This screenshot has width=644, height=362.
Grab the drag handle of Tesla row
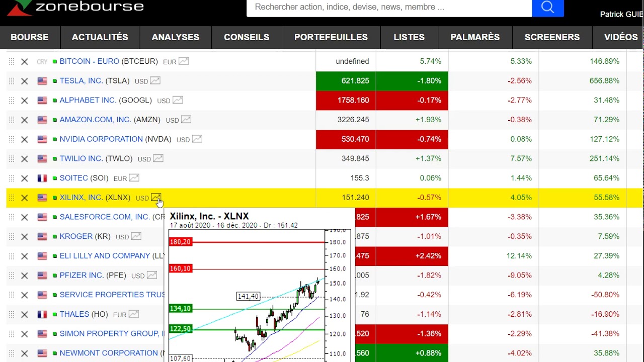11,81
